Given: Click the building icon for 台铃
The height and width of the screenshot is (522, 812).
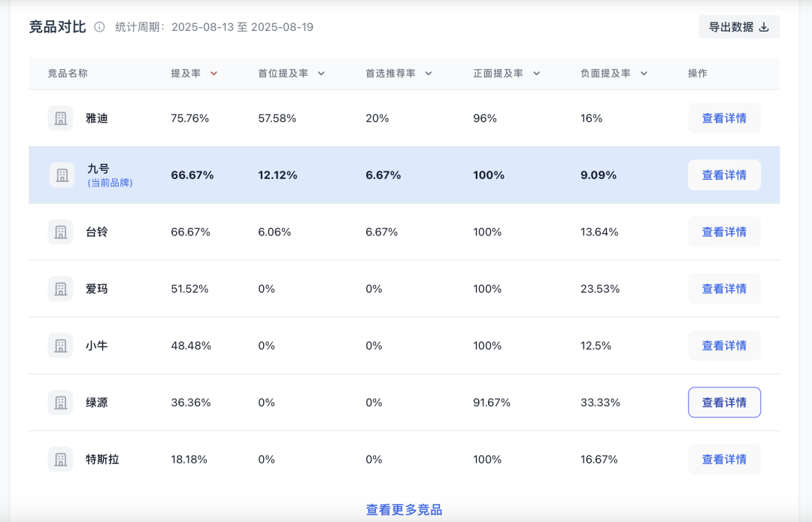Looking at the screenshot, I should click(x=61, y=232).
